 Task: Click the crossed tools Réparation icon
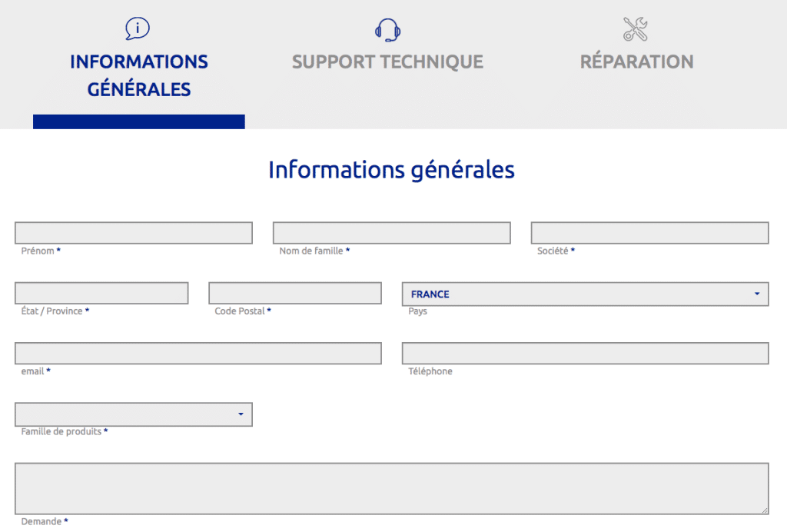(x=636, y=28)
